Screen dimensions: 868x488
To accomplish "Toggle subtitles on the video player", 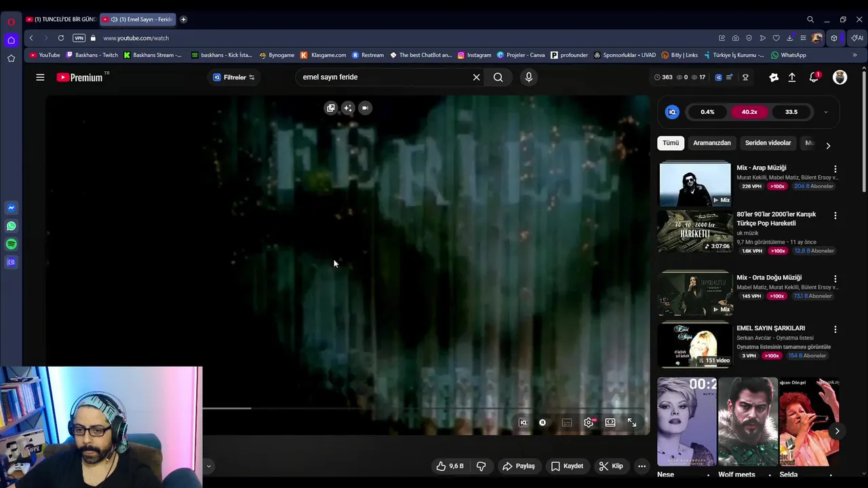I will (x=567, y=422).
